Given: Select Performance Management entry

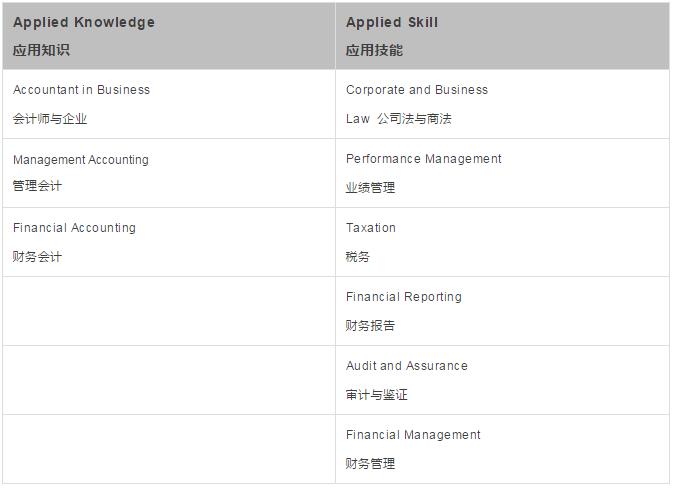Looking at the screenshot, I should point(423,159).
